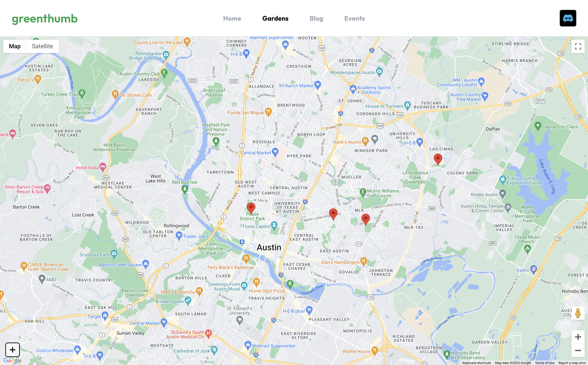The height and width of the screenshot is (365, 588).
Task: Click the Morris Williams Golf Course pin
Action: 363,193
